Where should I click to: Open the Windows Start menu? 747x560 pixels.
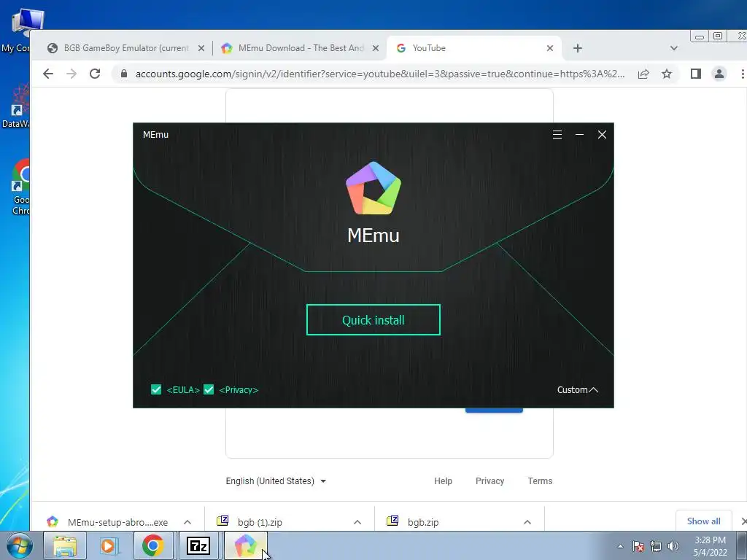[x=20, y=545]
